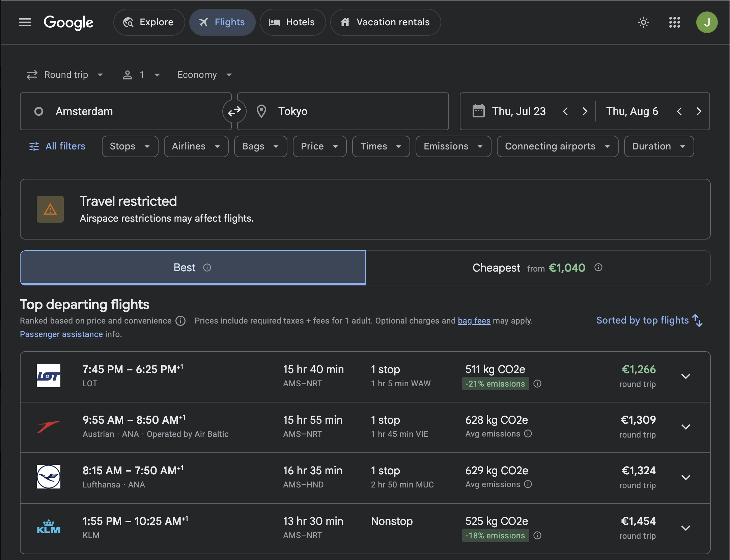Click the Thu, Aug 6 return date

pyautogui.click(x=632, y=111)
